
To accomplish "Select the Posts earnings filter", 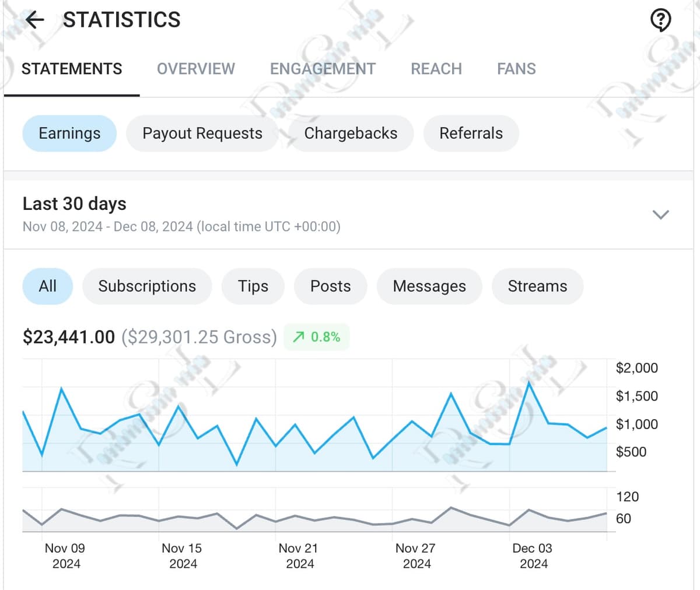I will [330, 286].
